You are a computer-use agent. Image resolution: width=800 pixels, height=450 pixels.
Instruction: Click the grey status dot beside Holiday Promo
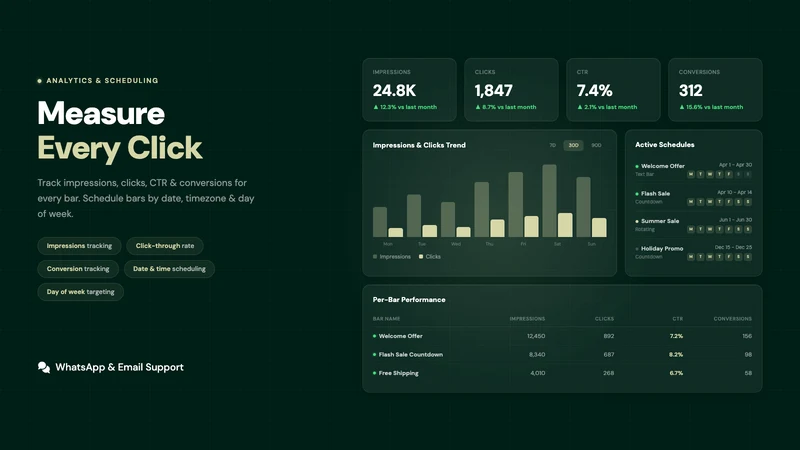point(637,249)
